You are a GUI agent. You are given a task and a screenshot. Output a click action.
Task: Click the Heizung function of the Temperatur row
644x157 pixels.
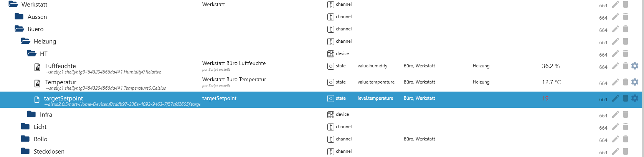481,82
